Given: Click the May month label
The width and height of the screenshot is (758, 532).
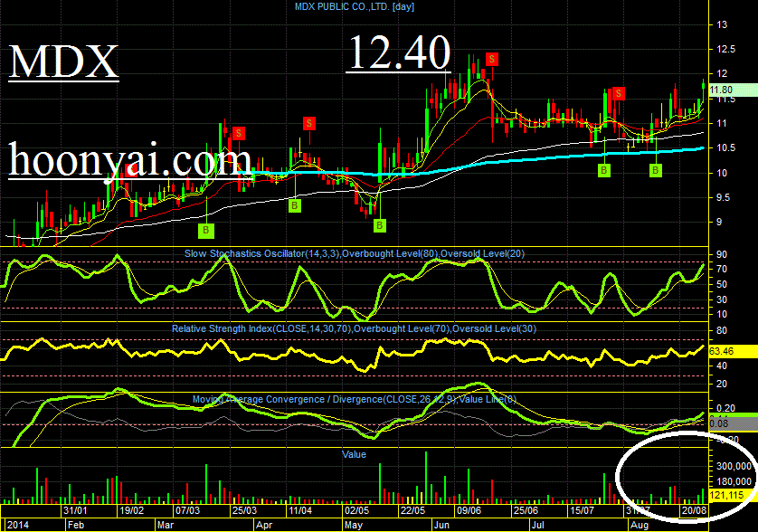Looking at the screenshot, I should pos(354,526).
